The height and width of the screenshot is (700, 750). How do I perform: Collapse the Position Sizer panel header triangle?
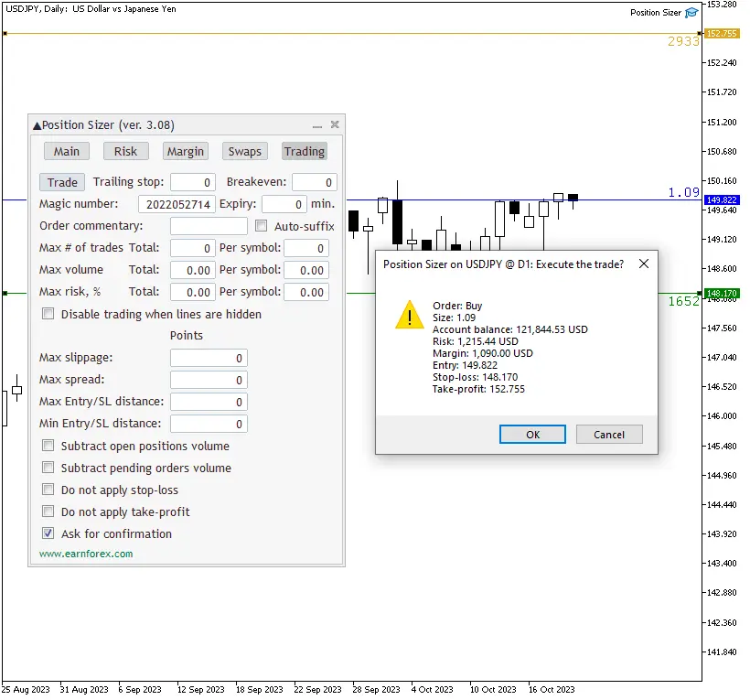pyautogui.click(x=37, y=124)
